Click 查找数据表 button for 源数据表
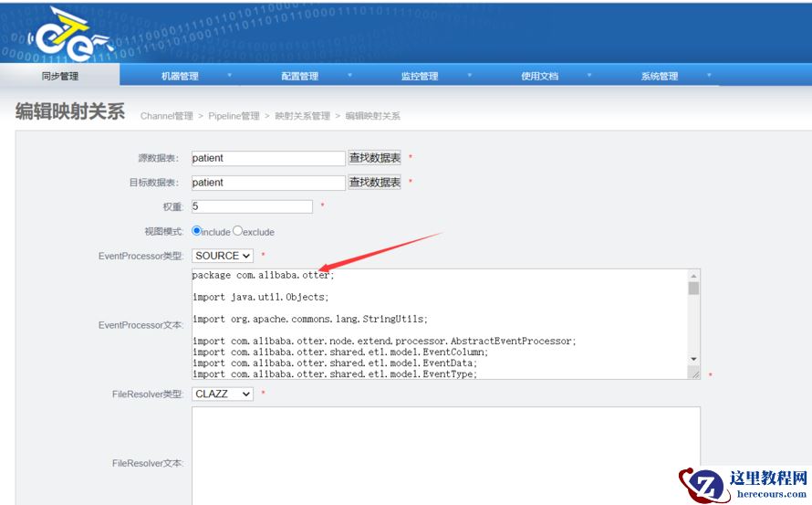 point(374,158)
